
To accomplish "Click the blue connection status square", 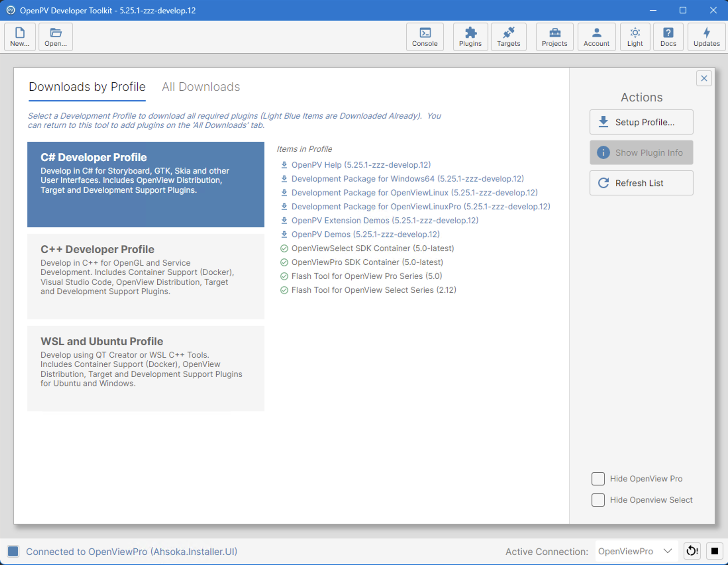I will coord(13,551).
